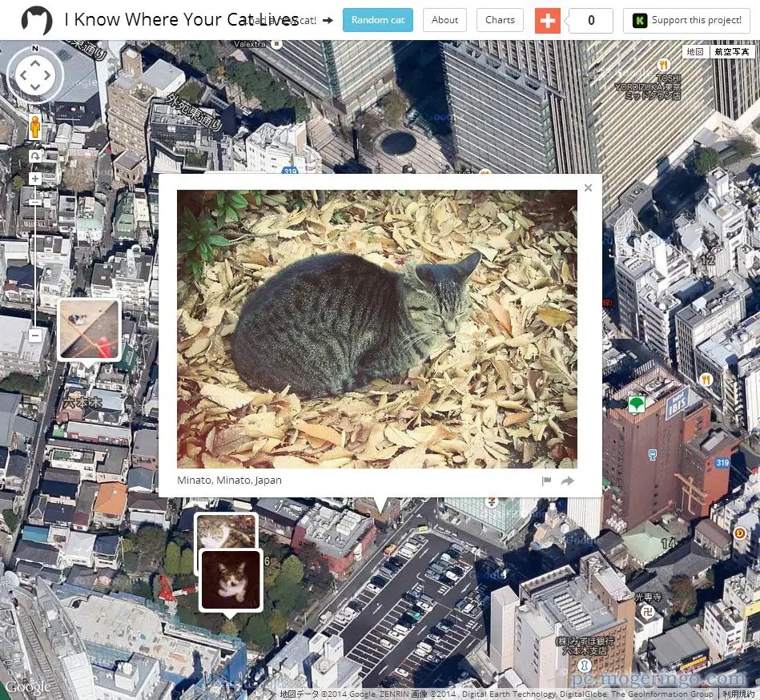Image resolution: width=760 pixels, height=700 pixels.
Task: Share the cat photo via the arrow icon
Action: click(568, 481)
